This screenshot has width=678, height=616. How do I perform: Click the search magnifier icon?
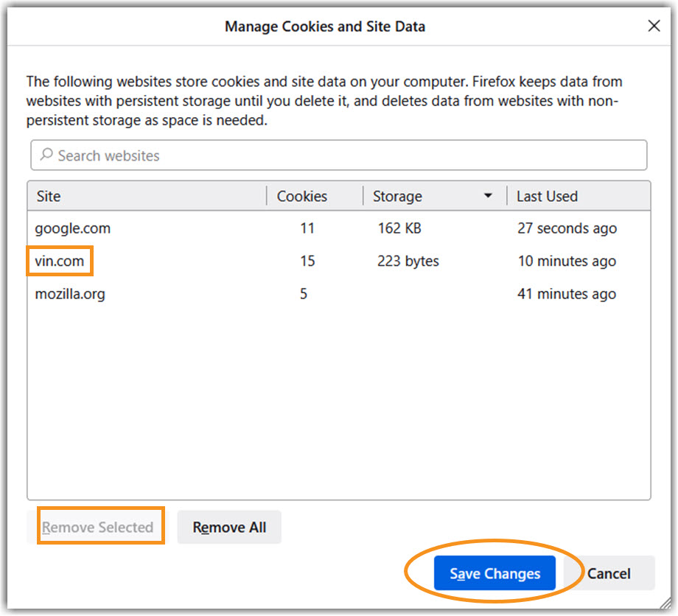[45, 155]
